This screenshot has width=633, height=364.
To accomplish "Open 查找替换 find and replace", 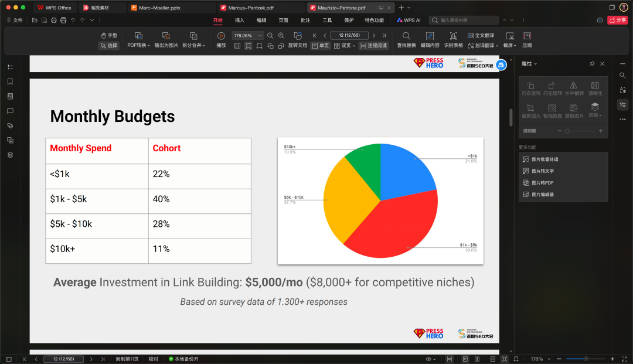I will coord(406,39).
